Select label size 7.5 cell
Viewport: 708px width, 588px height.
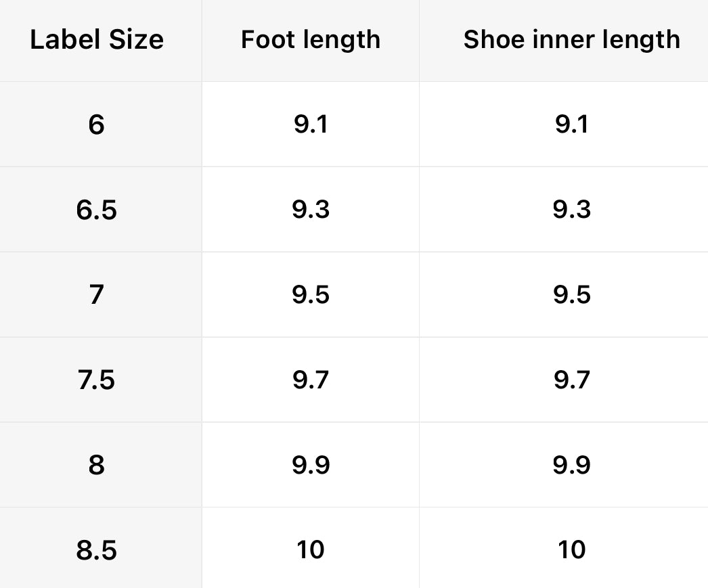click(97, 380)
